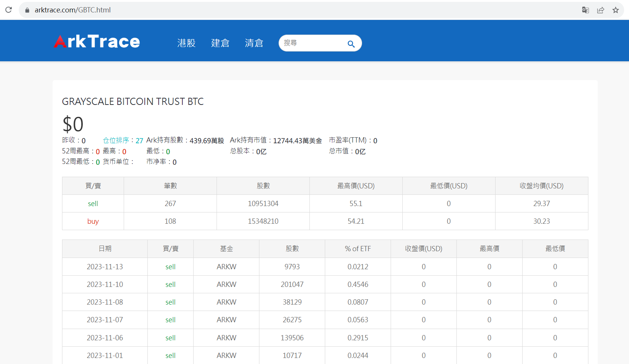Screen dimensions: 629x364
Task: Click the 0.0807 percent of ETF cell
Action: pos(358,302)
